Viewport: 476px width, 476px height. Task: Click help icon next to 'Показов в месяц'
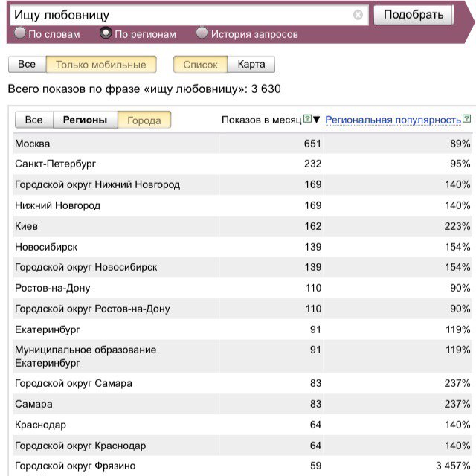(x=307, y=120)
